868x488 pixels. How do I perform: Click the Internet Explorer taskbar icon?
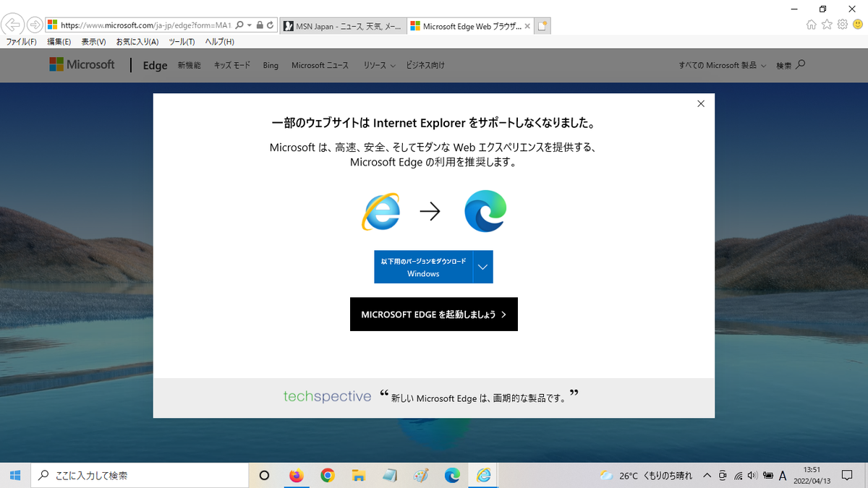tap(484, 475)
